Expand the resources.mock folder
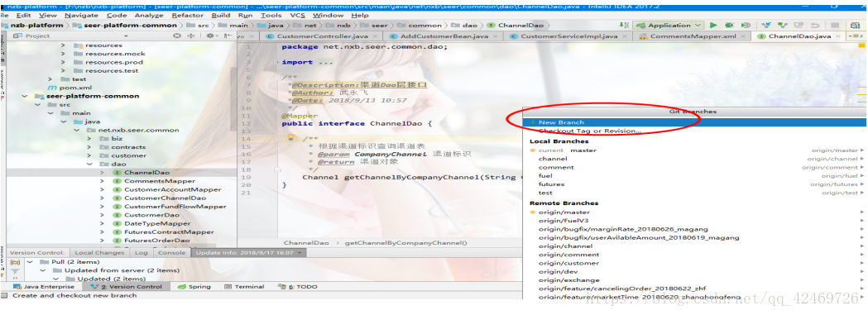This screenshot has height=315, width=868. 63,54
